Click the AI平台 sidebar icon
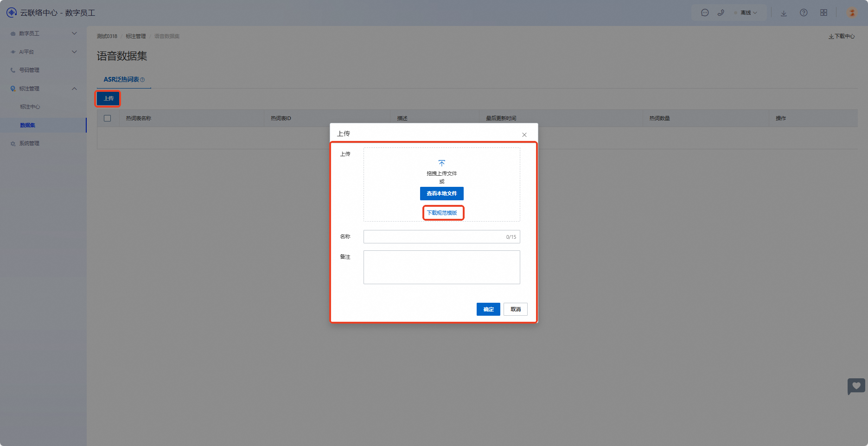The height and width of the screenshot is (446, 868). pyautogui.click(x=13, y=52)
